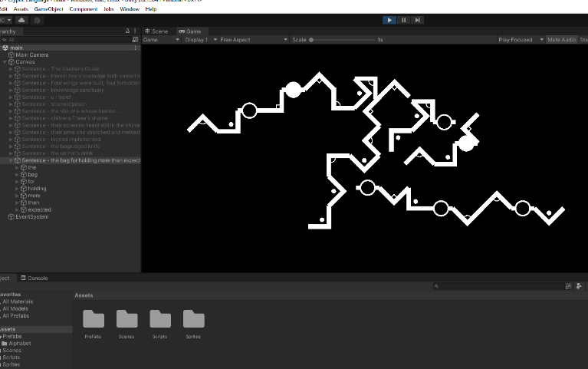The image size is (588, 369).
Task: Switch to the Scene tab
Action: pos(157,31)
